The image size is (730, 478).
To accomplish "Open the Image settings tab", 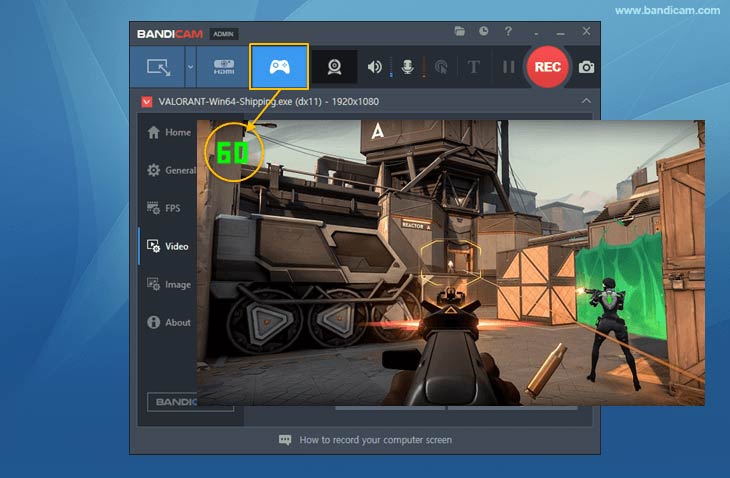I will click(x=168, y=284).
